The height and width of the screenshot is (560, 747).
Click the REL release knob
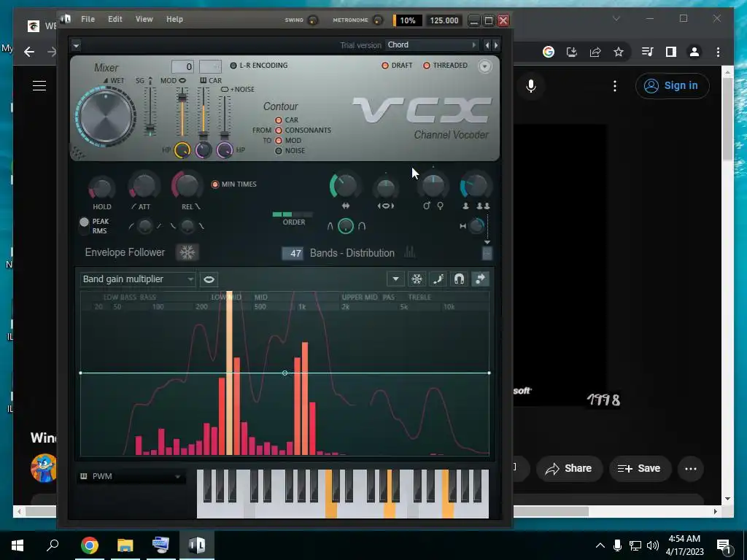coord(187,185)
